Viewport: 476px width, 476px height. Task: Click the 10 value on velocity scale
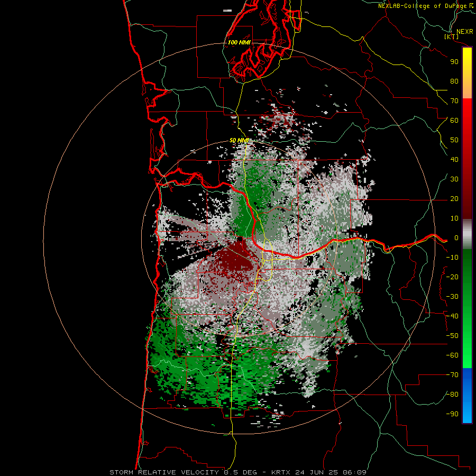click(454, 218)
